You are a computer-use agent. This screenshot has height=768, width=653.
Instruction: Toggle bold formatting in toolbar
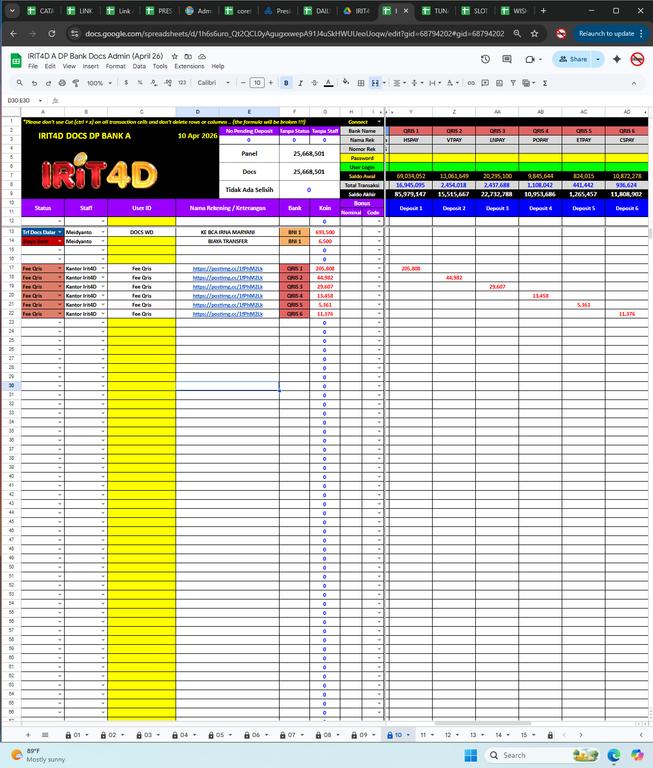286,83
